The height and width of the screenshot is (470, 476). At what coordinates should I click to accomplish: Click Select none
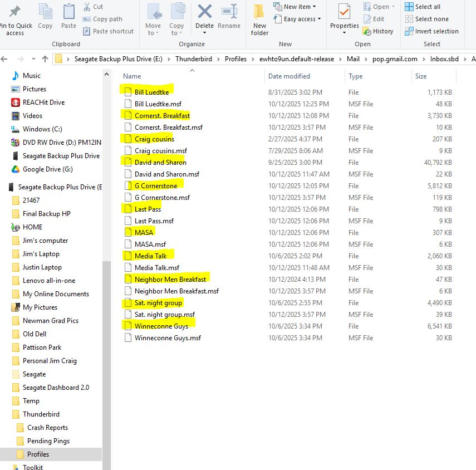pos(426,19)
